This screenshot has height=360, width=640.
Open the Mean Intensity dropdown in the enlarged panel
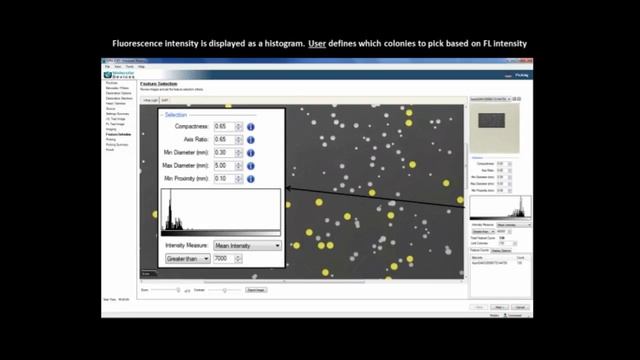(247, 246)
